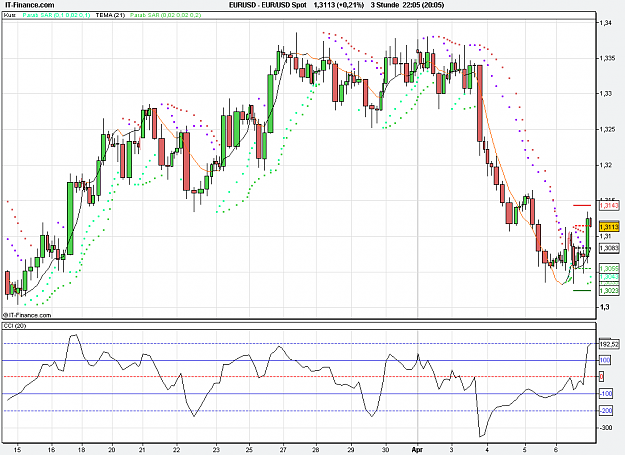Click the '1,3113 (+0,21%)' price in header
The image size is (625, 455).
click(339, 5)
